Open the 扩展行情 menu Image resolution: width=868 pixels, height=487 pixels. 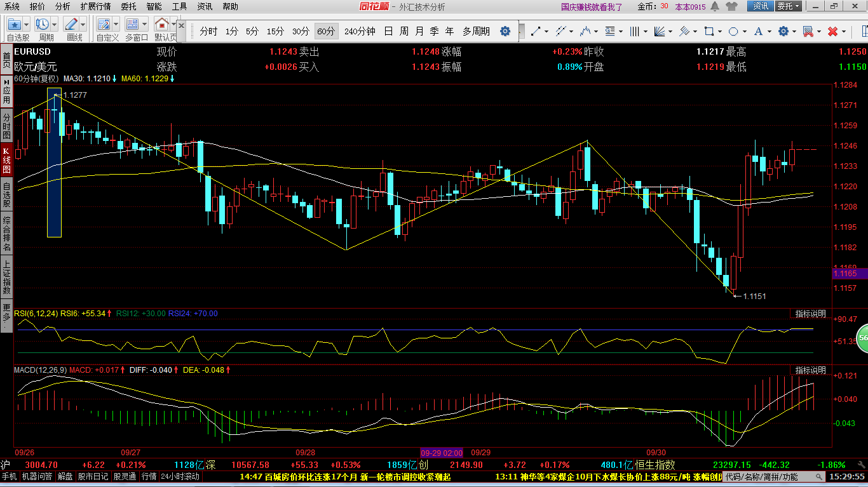coord(95,6)
